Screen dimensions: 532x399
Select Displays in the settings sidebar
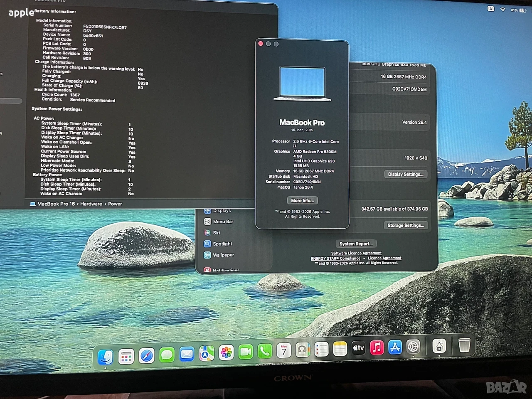[222, 211]
